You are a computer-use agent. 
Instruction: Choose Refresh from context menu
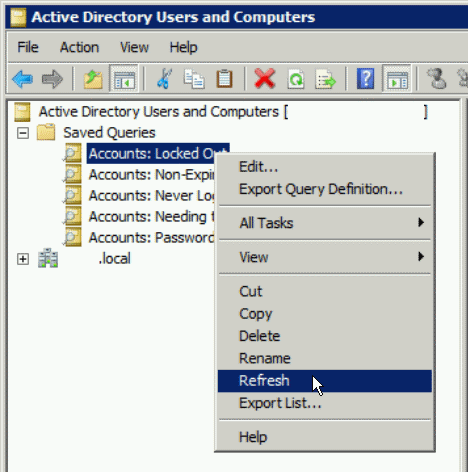coord(325,381)
